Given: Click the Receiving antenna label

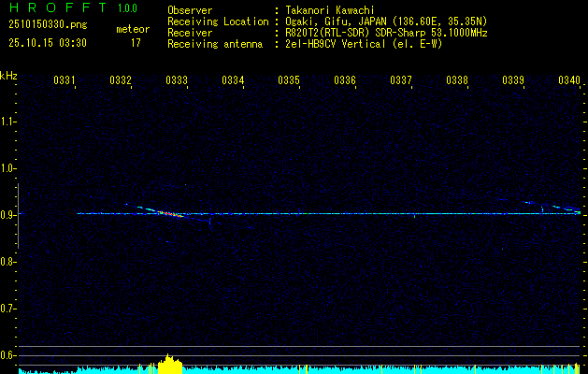Looking at the screenshot, I should 215,44.
